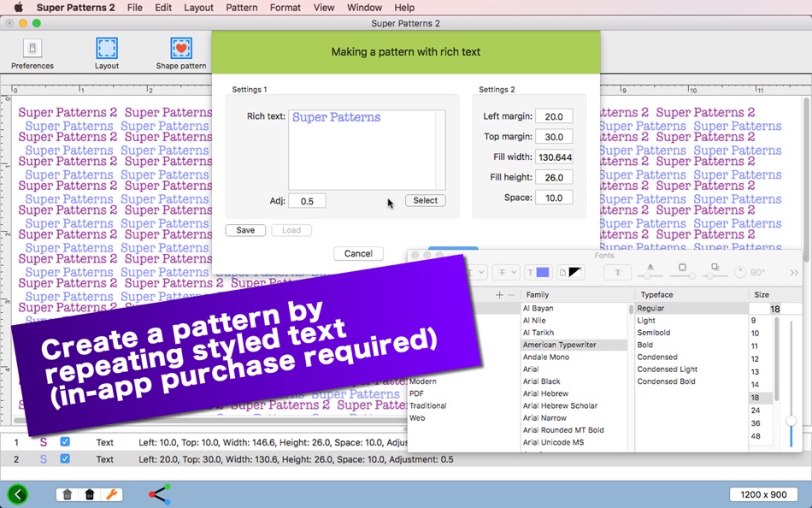Click the Fill height field
This screenshot has height=508, width=812.
tap(554, 177)
